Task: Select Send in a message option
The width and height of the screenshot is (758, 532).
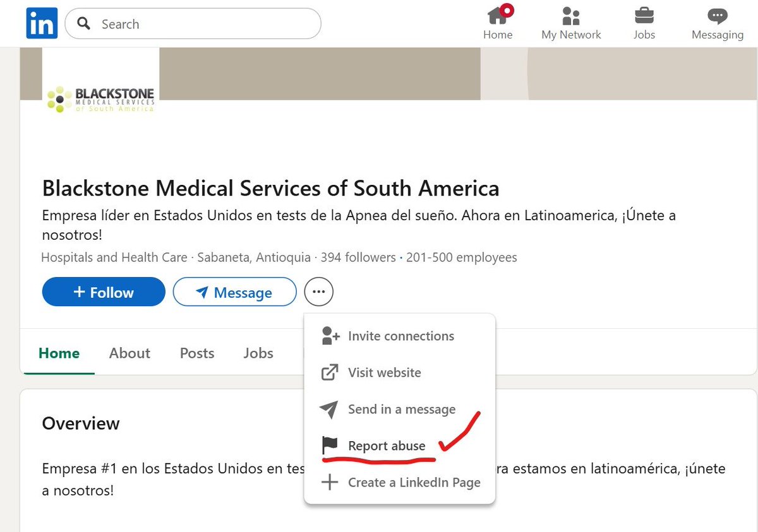Action: coord(399,409)
